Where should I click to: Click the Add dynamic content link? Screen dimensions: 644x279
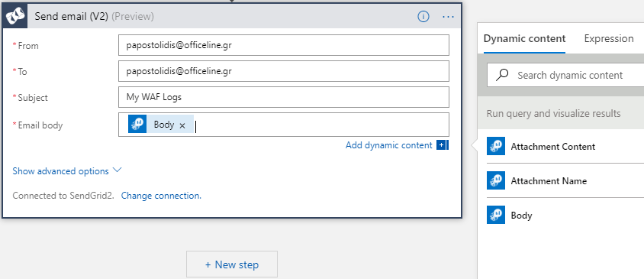pos(389,145)
